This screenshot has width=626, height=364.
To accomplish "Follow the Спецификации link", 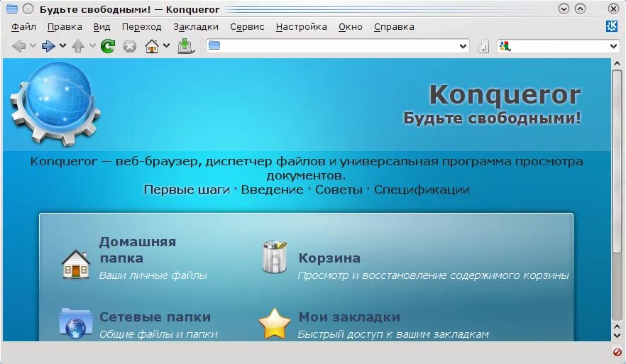I will point(422,189).
